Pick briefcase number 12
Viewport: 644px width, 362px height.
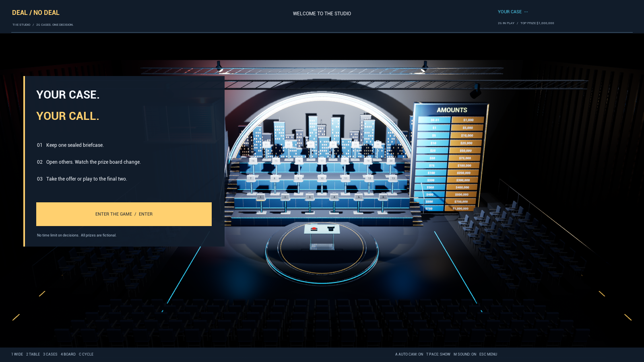pos(369,178)
